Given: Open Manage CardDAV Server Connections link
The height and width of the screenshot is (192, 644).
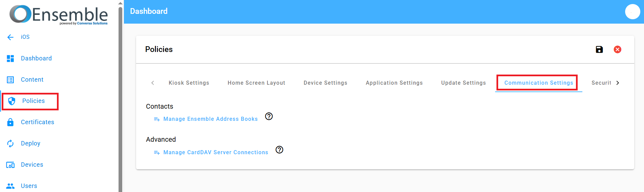Looking at the screenshot, I should click(x=216, y=153).
